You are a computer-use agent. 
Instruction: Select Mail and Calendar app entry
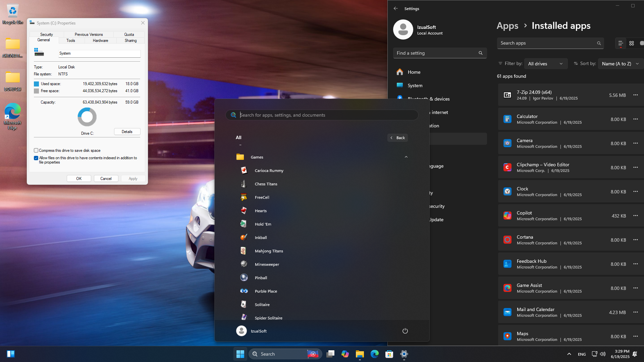(571, 312)
